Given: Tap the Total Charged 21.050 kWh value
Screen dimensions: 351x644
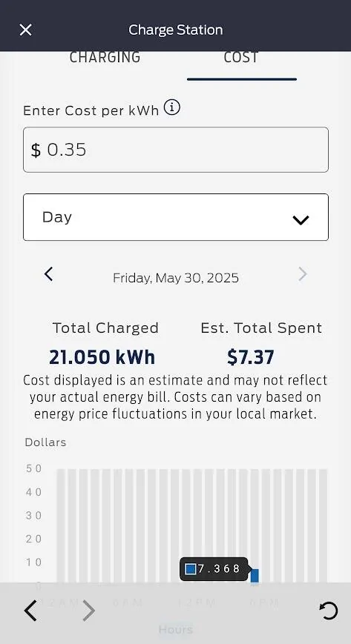Looking at the screenshot, I should coord(102,357).
